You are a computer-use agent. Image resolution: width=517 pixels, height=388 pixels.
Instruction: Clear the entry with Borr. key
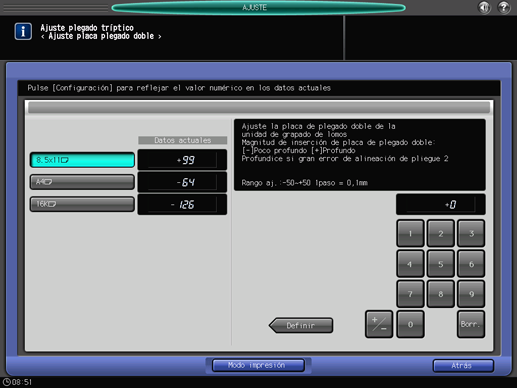(471, 324)
